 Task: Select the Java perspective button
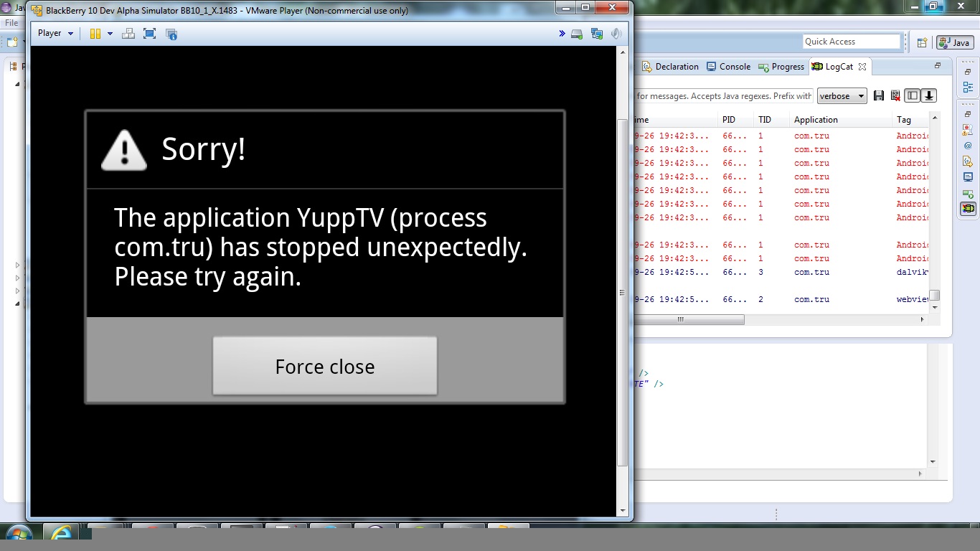(x=953, y=42)
